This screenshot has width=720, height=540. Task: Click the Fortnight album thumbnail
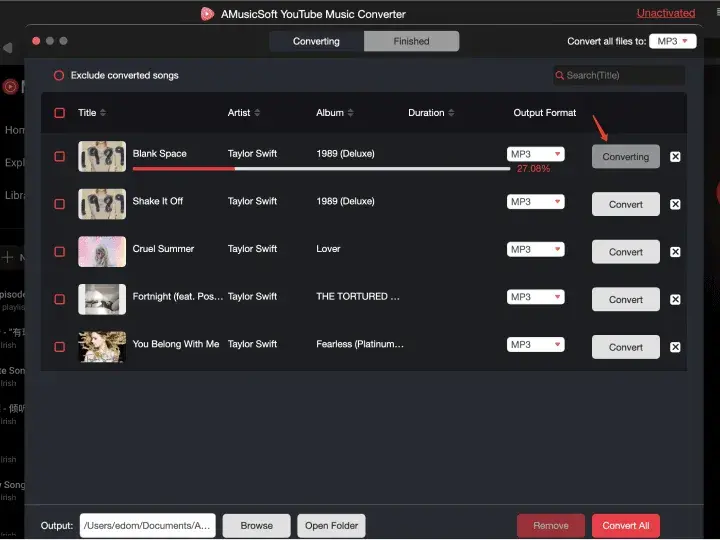point(102,299)
